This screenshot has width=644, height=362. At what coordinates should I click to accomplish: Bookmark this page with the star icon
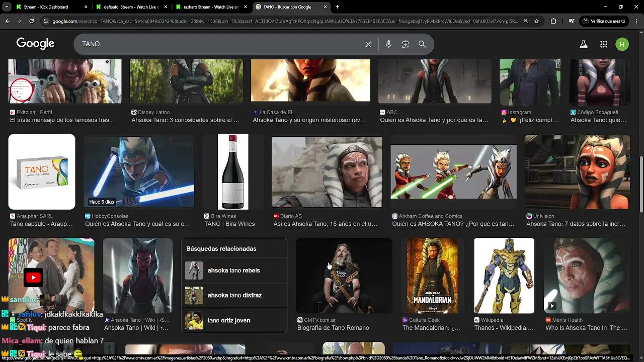537,21
